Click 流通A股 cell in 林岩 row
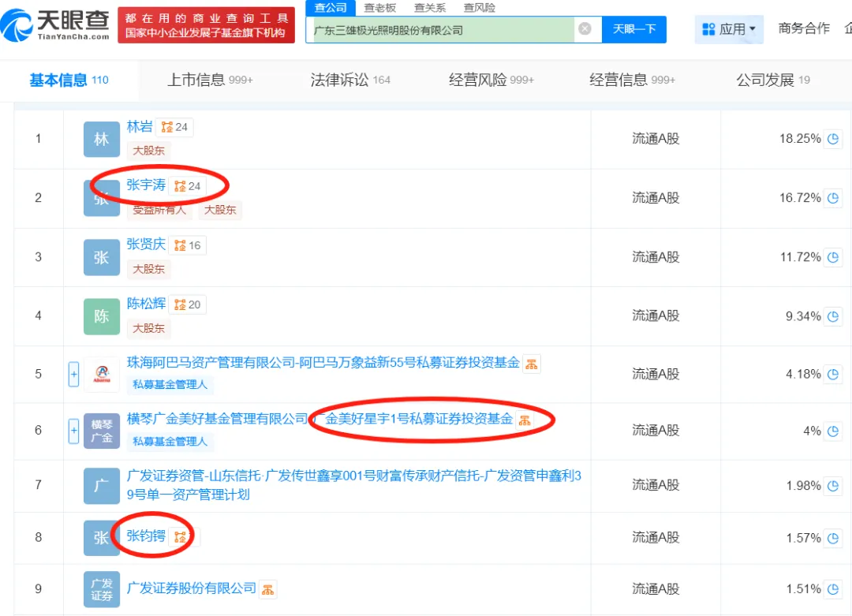 coord(656,139)
